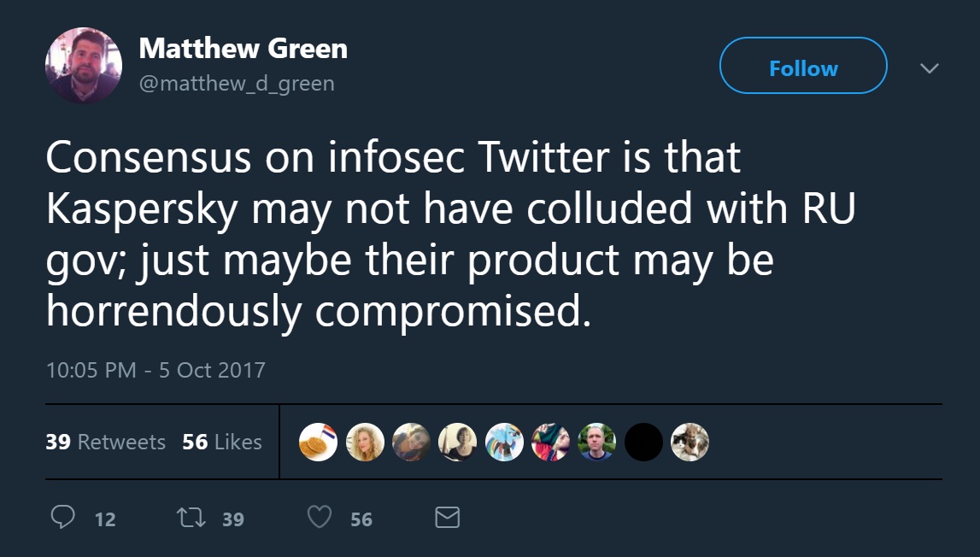
Task: Click the reply speech bubble icon
Action: [x=62, y=517]
